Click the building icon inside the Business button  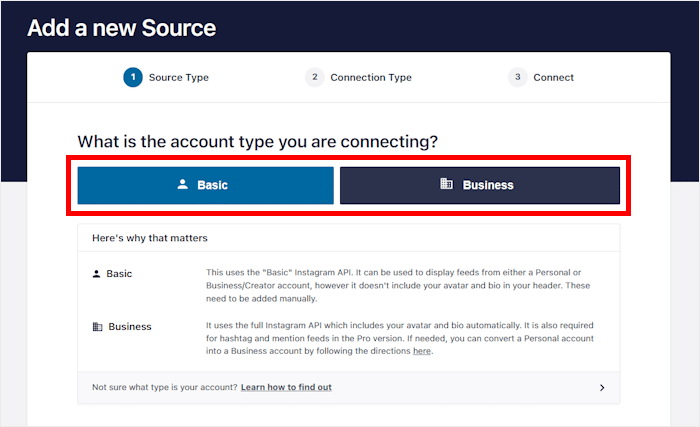pos(447,185)
